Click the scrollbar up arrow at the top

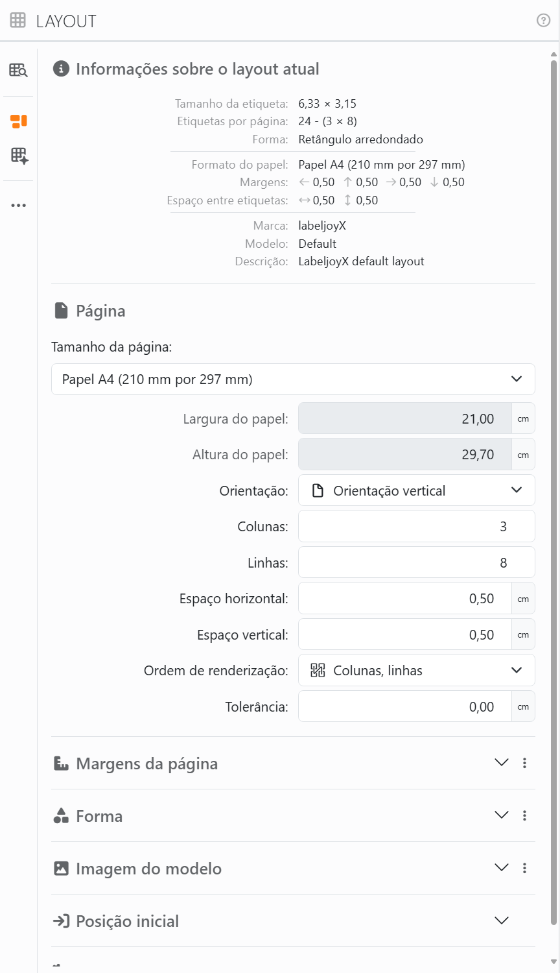point(554,54)
